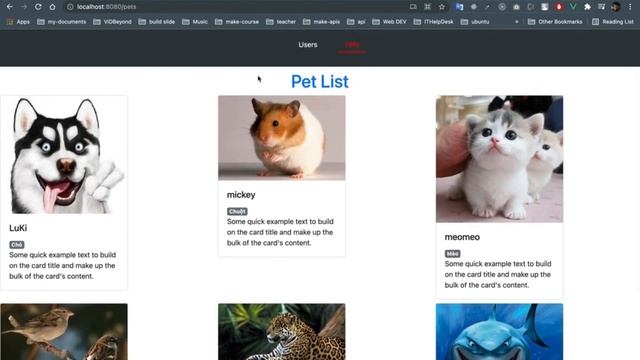The height and width of the screenshot is (360, 640).
Task: Open the VIDBeyond bookmark folder
Action: coord(112,22)
